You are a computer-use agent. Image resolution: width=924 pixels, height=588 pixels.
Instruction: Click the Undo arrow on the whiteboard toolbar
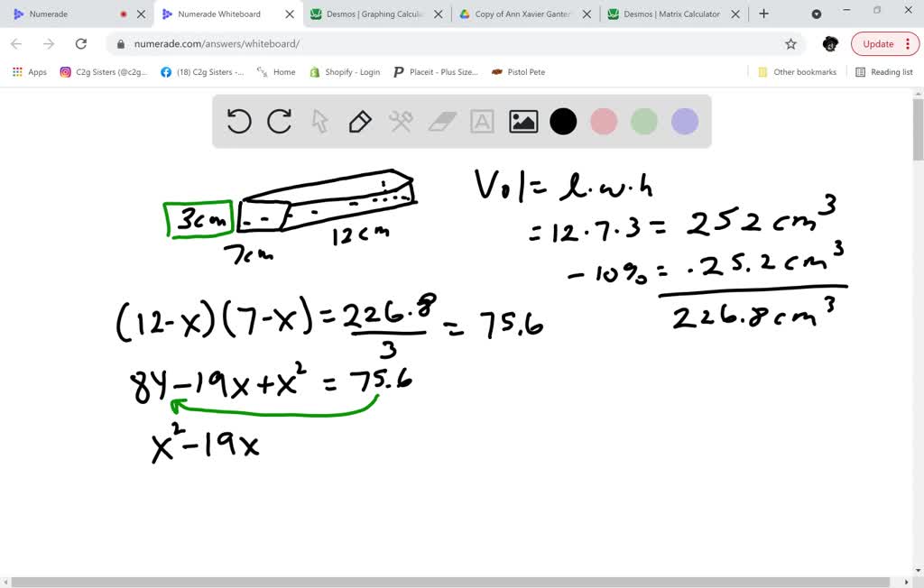[238, 121]
